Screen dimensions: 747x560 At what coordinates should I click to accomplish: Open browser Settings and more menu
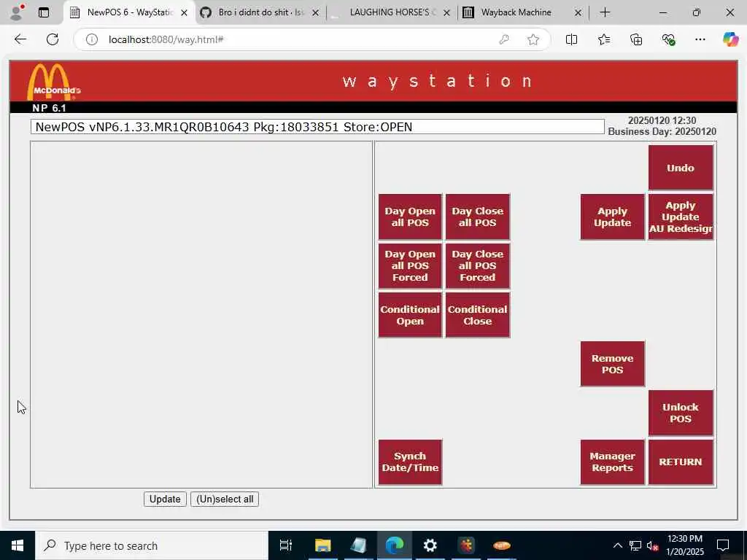(700, 39)
